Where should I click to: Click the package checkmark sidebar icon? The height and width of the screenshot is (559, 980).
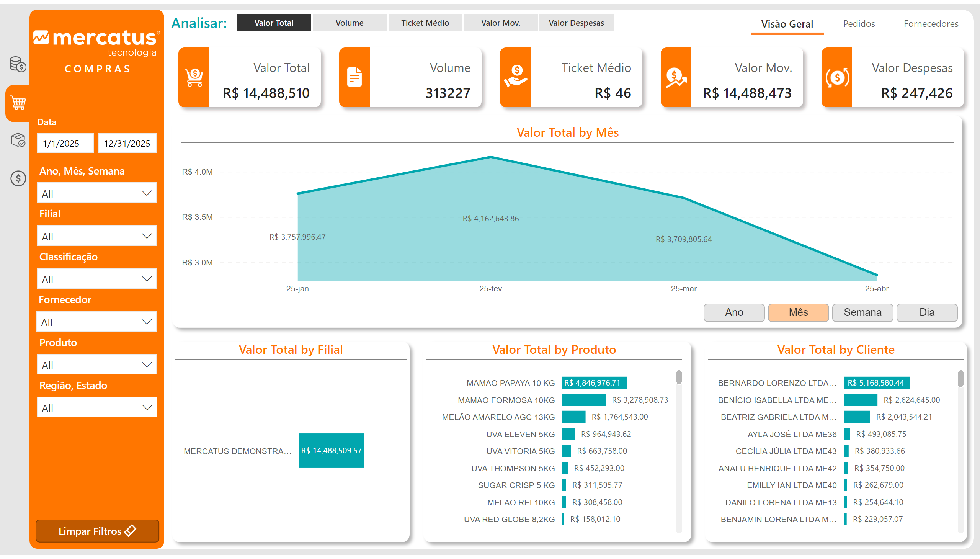[18, 140]
